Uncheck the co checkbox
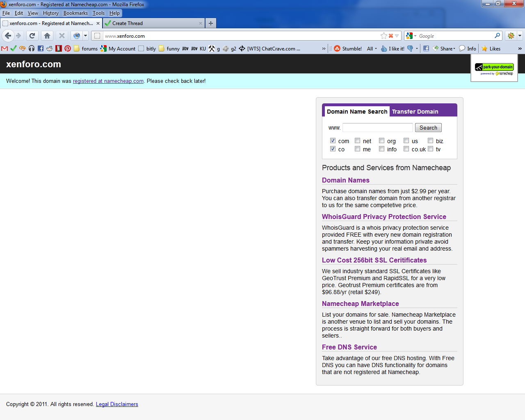525x420 pixels. click(333, 148)
